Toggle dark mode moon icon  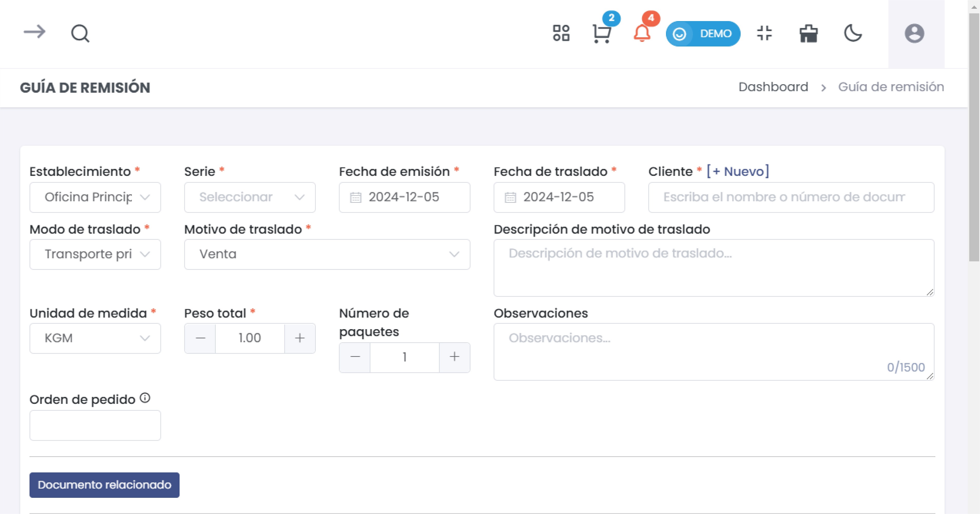[853, 33]
